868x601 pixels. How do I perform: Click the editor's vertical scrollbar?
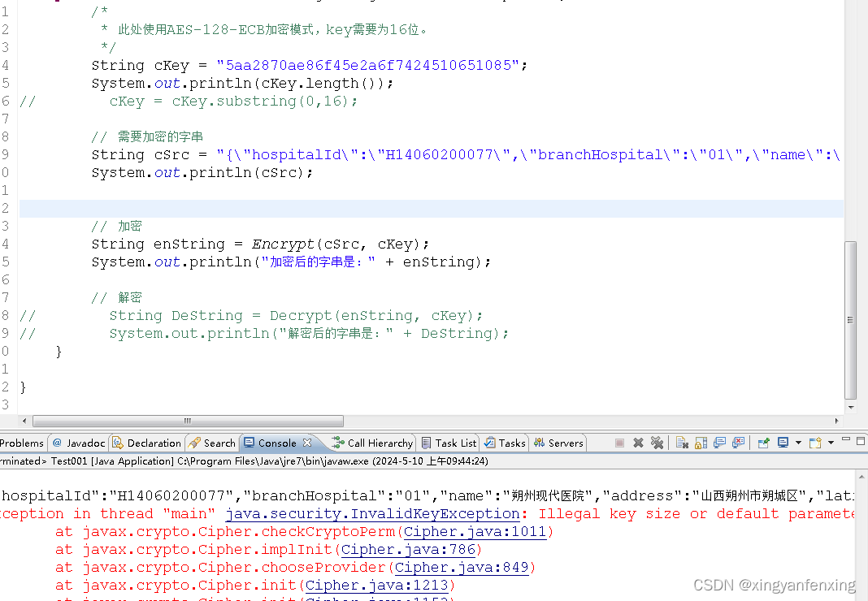[x=850, y=317]
